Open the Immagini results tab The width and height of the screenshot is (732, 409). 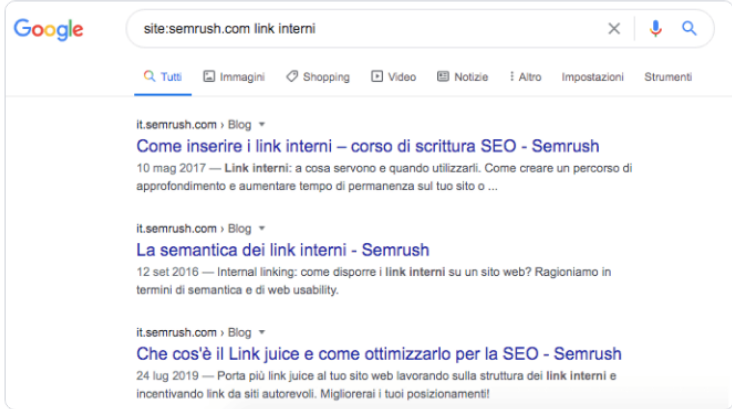pyautogui.click(x=234, y=77)
